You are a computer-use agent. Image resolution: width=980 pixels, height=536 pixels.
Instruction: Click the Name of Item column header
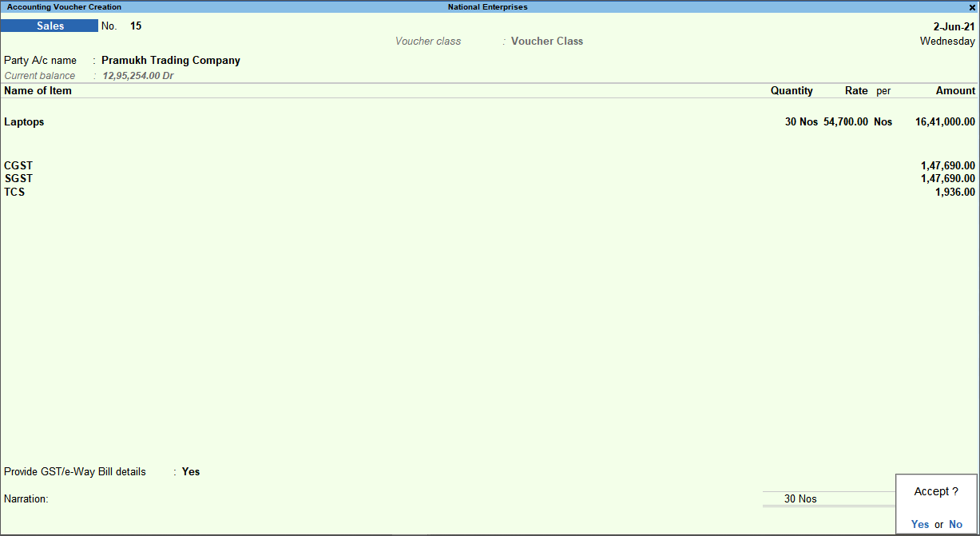(x=38, y=90)
